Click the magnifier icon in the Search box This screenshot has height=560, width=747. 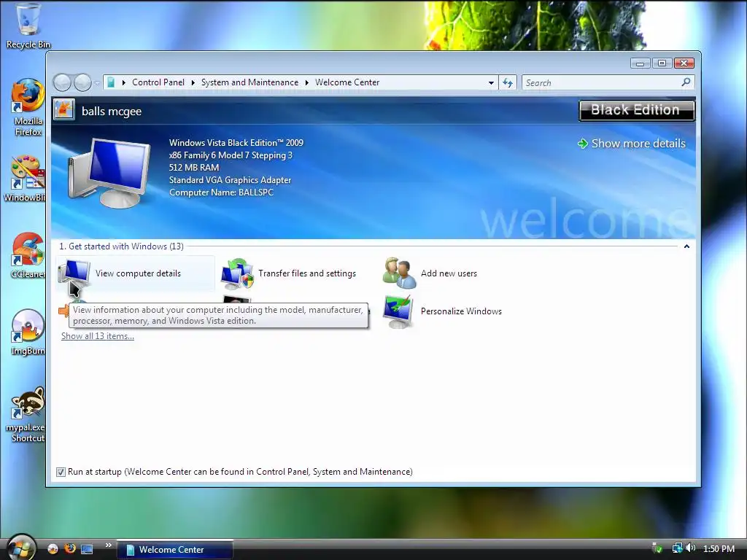point(686,82)
